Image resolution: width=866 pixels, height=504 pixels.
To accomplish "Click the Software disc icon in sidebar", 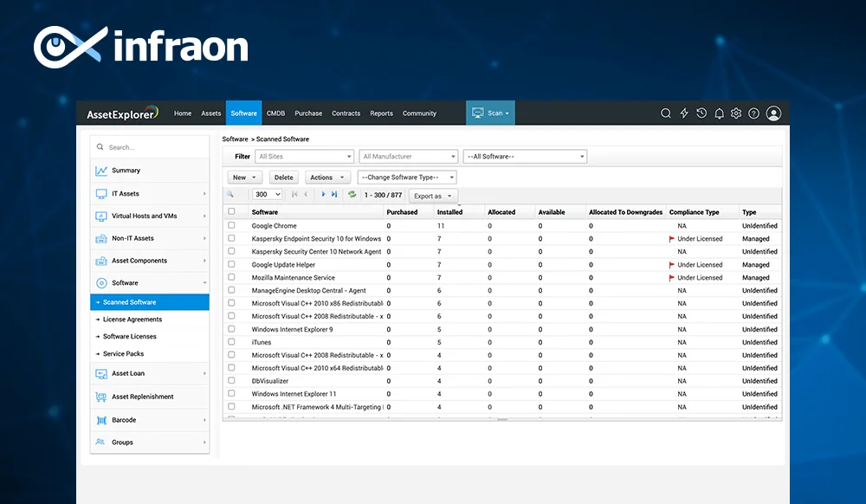I will [x=101, y=282].
